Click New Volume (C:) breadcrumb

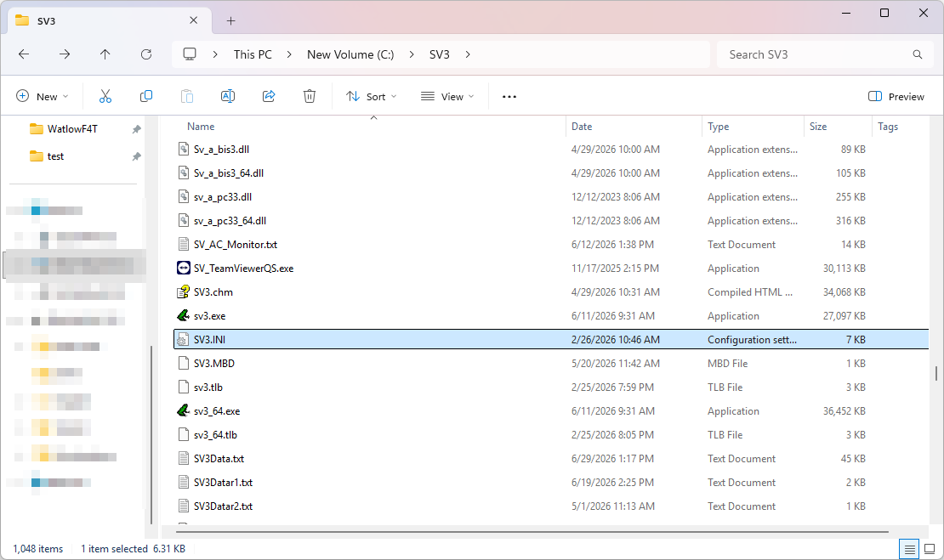350,54
